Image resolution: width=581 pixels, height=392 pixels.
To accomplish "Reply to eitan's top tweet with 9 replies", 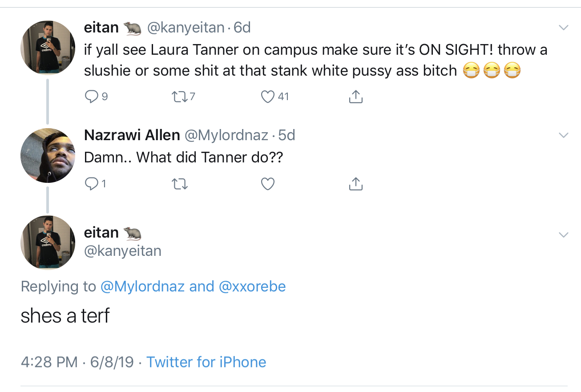I will point(91,96).
